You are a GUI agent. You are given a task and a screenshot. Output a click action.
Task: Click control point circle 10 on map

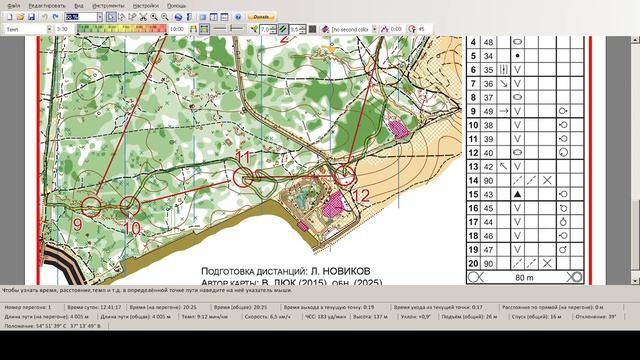[x=130, y=206]
